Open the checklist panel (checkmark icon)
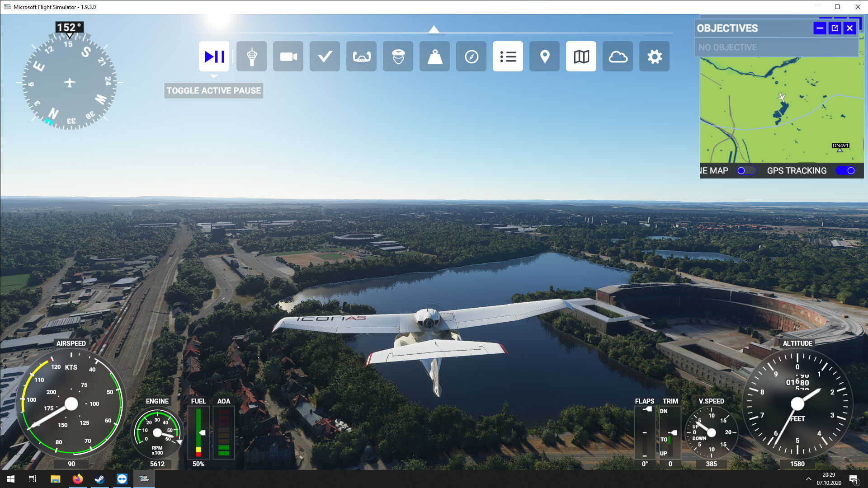This screenshot has height=488, width=868. click(x=325, y=56)
